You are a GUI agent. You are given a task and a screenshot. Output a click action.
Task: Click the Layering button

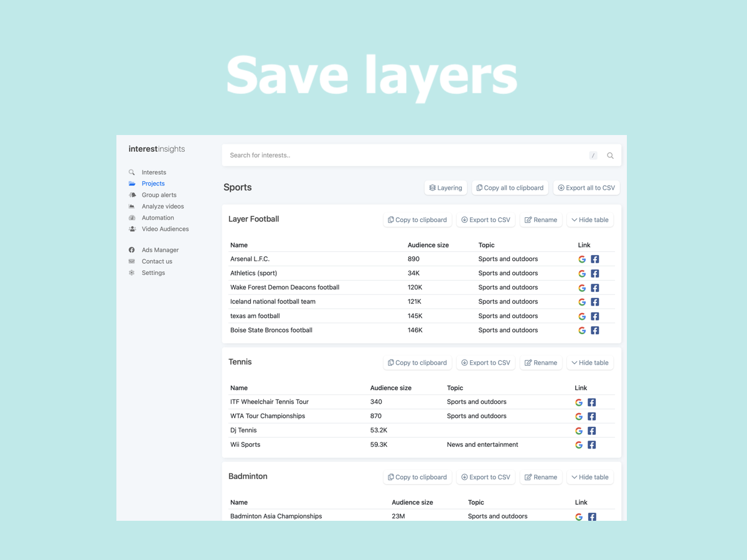[446, 188]
